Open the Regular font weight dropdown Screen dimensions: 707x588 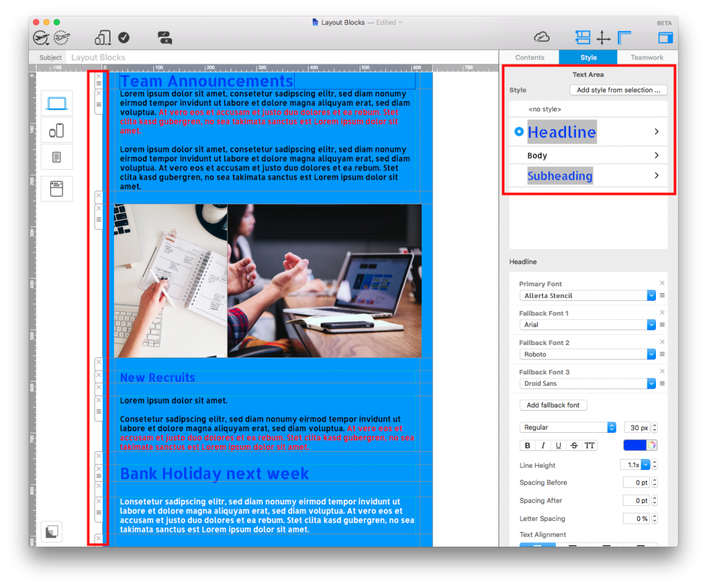pyautogui.click(x=568, y=427)
